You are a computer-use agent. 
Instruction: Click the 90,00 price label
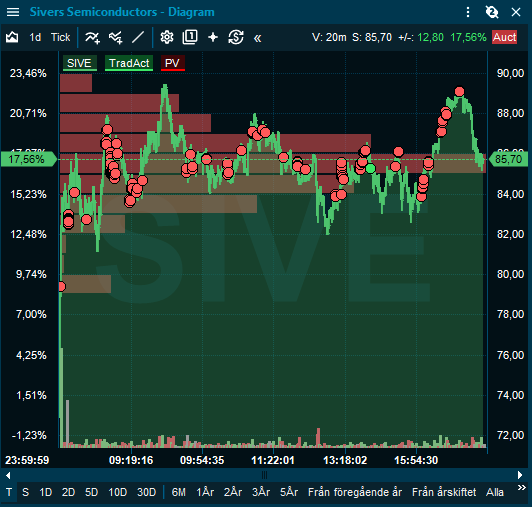(510, 73)
